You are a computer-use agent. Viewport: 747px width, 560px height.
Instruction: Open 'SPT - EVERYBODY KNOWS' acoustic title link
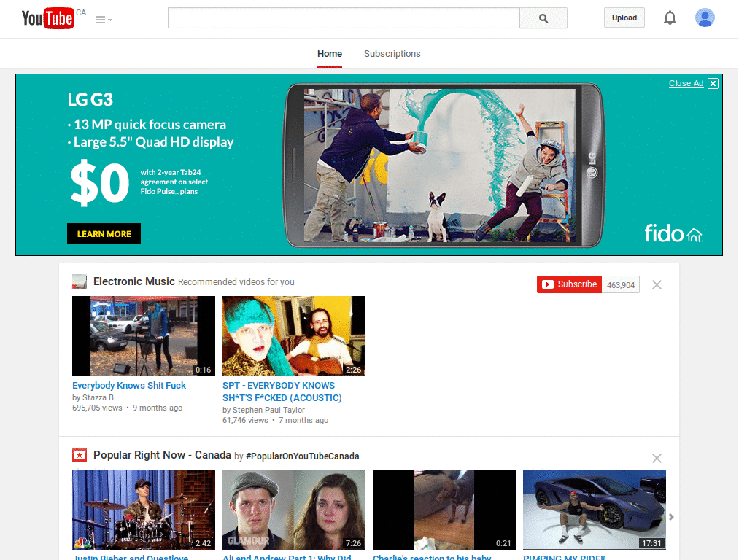click(282, 392)
